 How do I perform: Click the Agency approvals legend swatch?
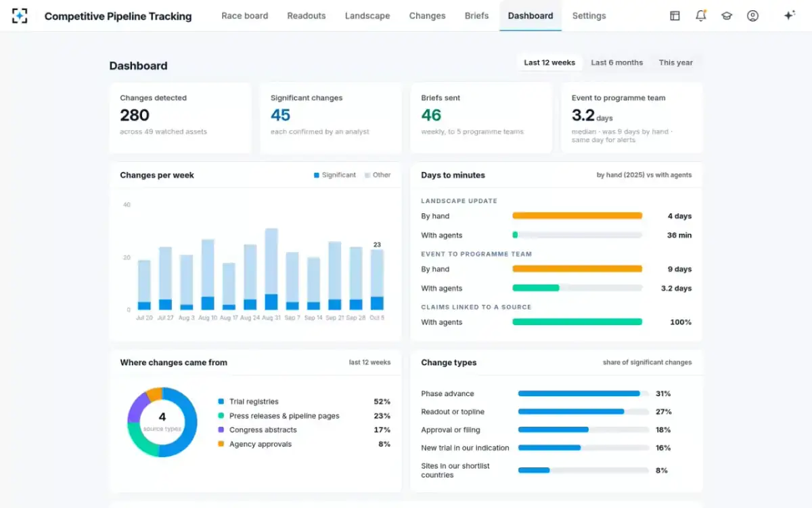(x=221, y=444)
